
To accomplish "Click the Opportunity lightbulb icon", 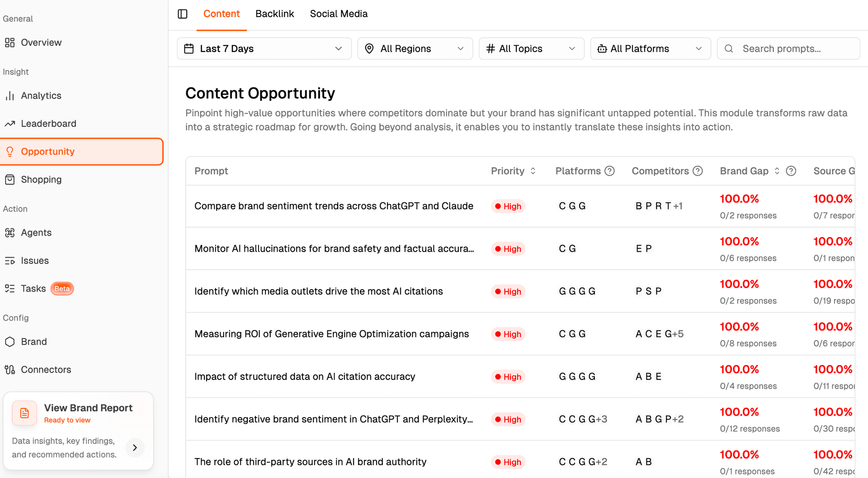I will click(x=10, y=152).
